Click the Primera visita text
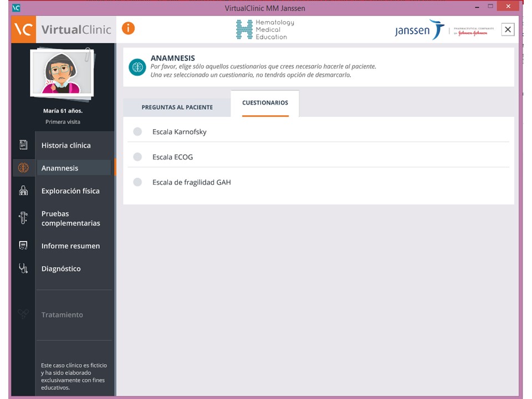The image size is (532, 399). [x=63, y=122]
